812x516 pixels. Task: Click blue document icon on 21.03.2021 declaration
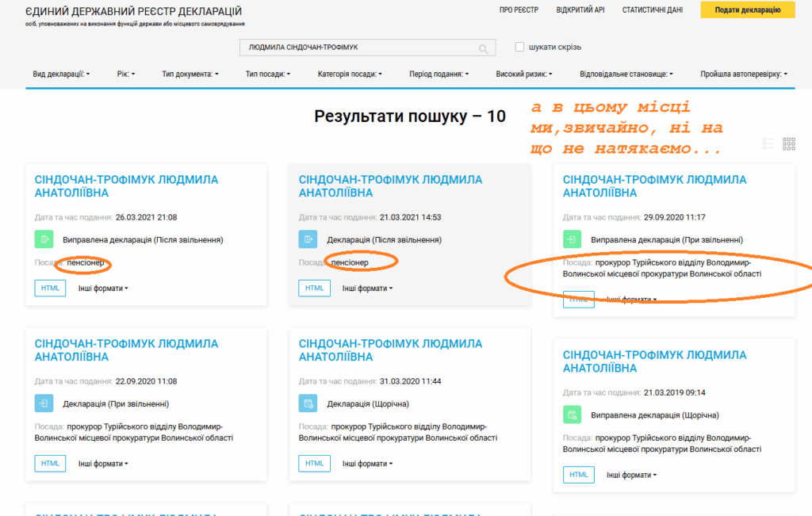tap(308, 239)
